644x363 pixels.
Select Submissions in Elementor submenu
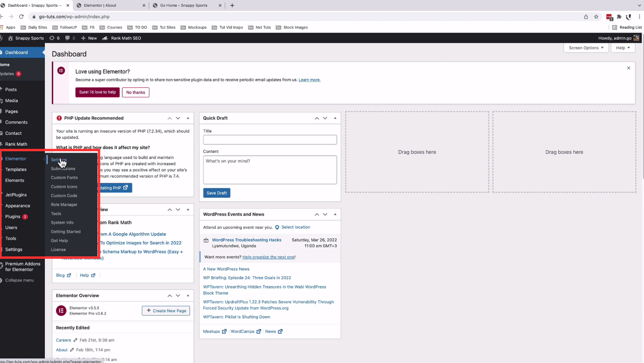click(x=63, y=168)
